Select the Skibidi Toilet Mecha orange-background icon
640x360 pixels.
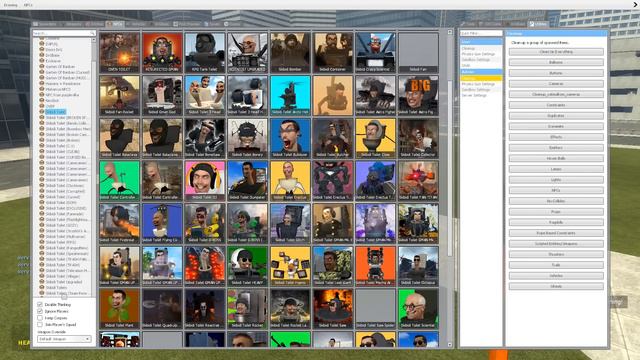click(376, 266)
